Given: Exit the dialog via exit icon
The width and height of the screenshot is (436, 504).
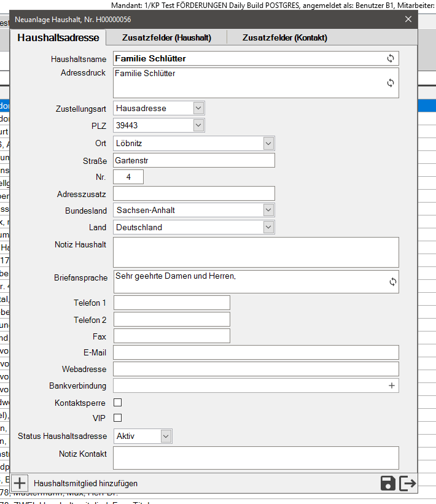Looking at the screenshot, I should pyautogui.click(x=408, y=483).
